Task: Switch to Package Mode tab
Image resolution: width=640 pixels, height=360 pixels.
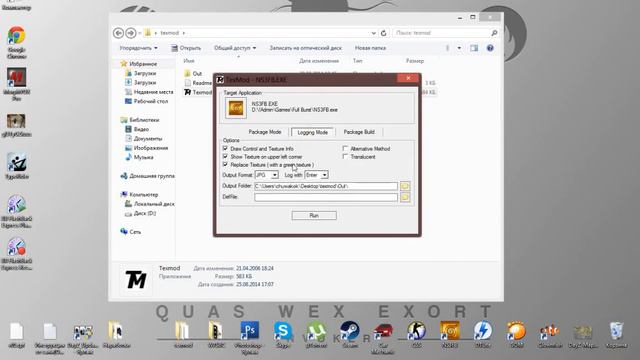Action: (265, 132)
